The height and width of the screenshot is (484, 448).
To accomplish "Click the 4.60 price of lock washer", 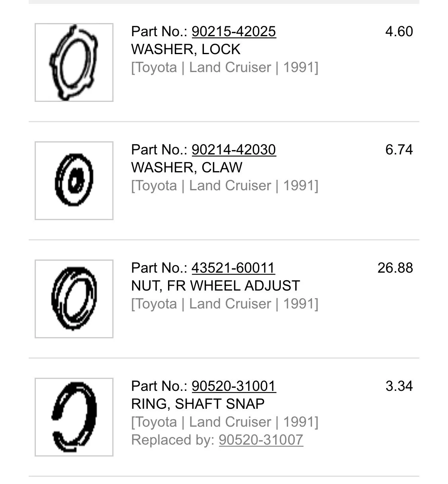I will (399, 31).
